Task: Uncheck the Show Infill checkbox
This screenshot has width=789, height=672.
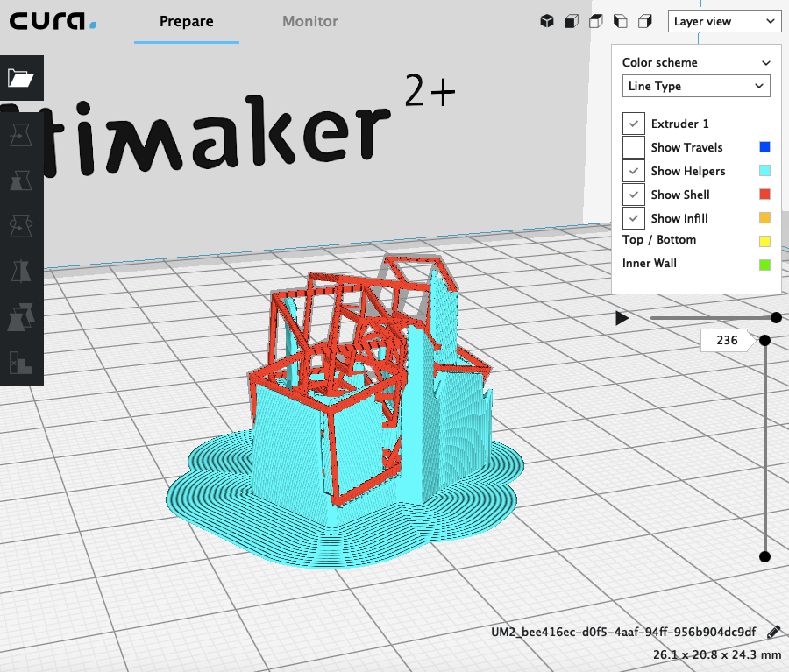Action: pyautogui.click(x=634, y=218)
